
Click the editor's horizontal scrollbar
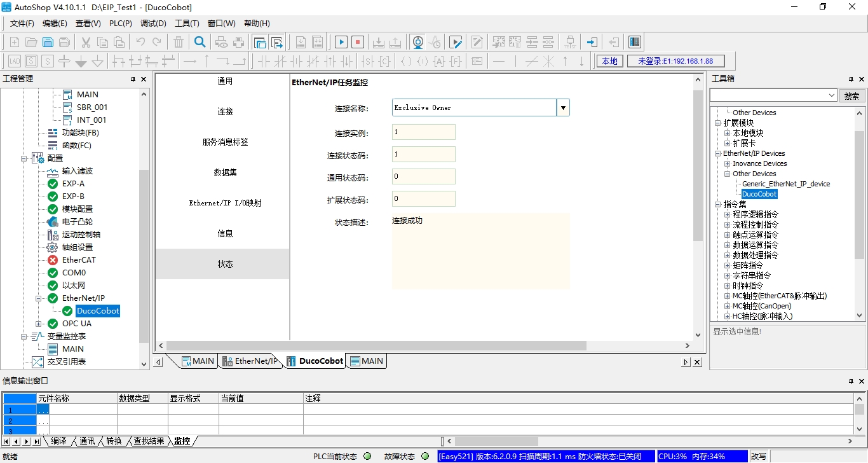[x=376, y=345]
